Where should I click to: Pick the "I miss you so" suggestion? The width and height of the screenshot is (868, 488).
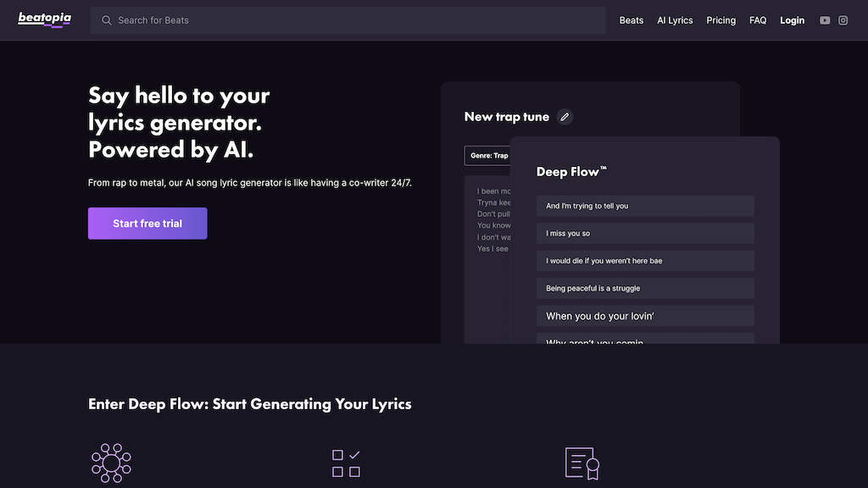point(645,234)
